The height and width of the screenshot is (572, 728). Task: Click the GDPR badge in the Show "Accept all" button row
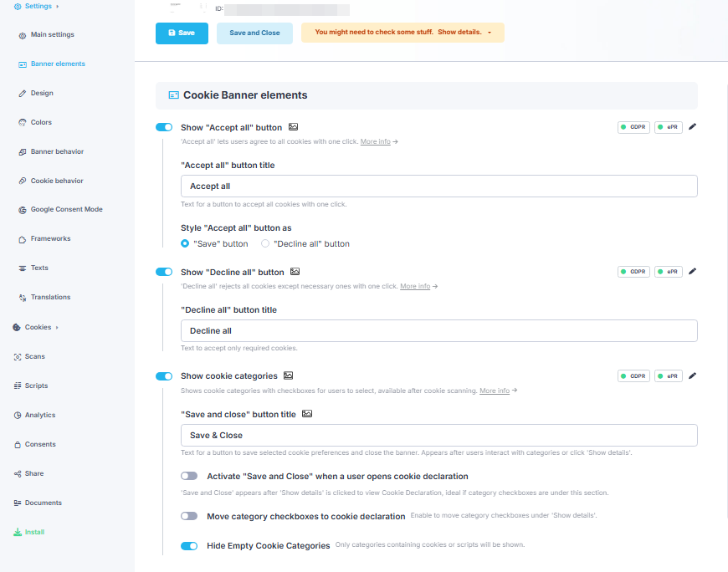(633, 127)
